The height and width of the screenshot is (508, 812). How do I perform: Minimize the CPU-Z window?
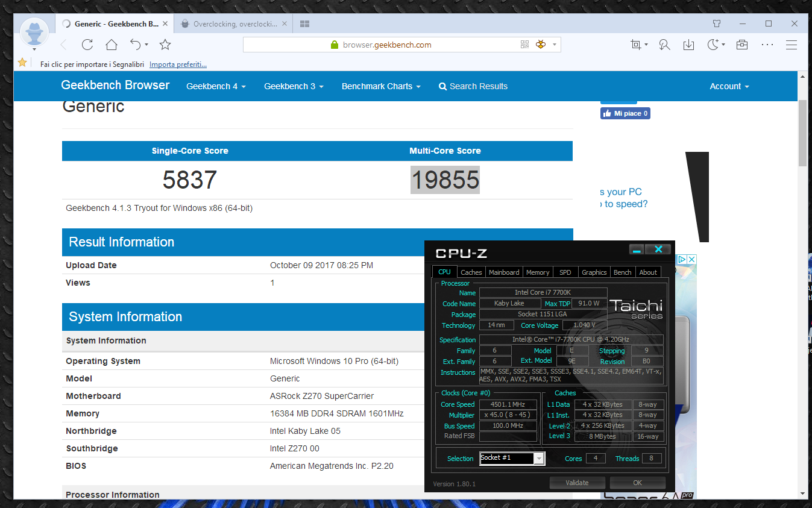637,249
